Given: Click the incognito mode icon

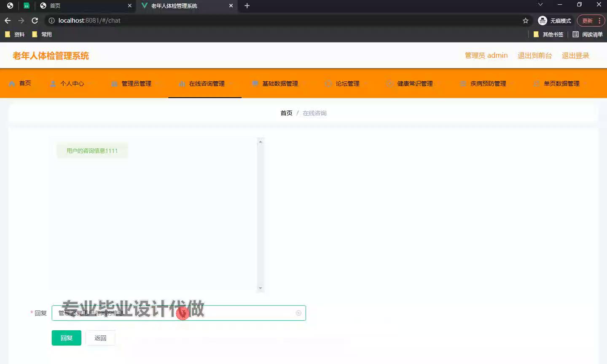Looking at the screenshot, I should tap(543, 21).
